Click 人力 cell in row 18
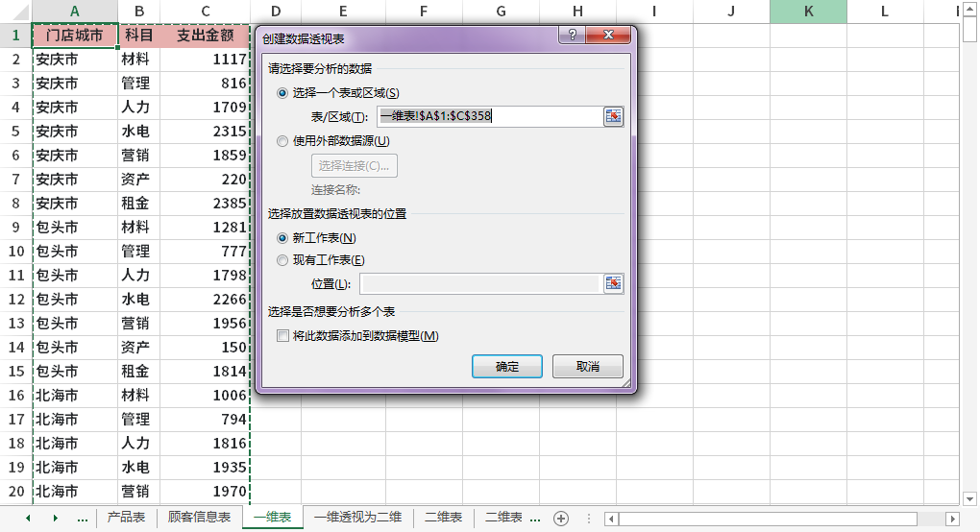 [x=138, y=444]
